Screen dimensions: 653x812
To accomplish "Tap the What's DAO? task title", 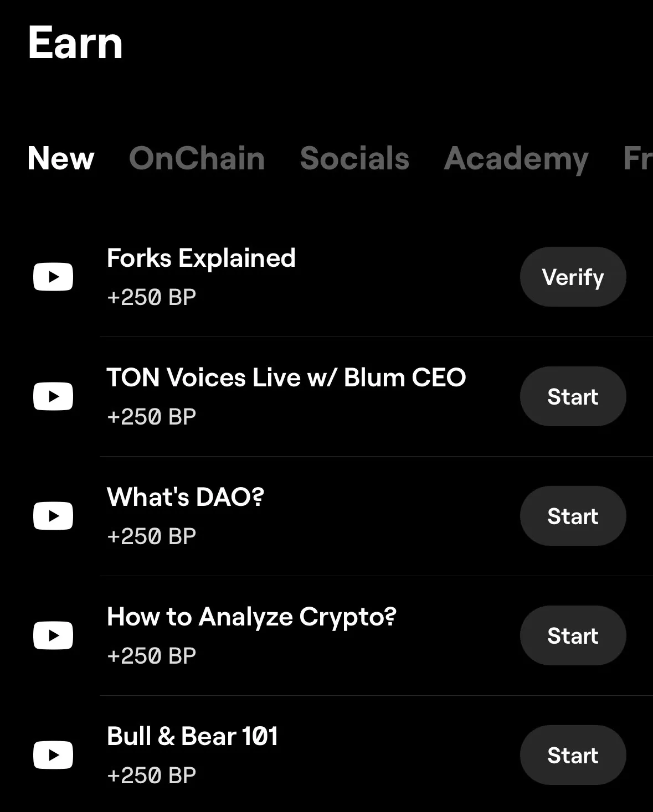I will 185,498.
